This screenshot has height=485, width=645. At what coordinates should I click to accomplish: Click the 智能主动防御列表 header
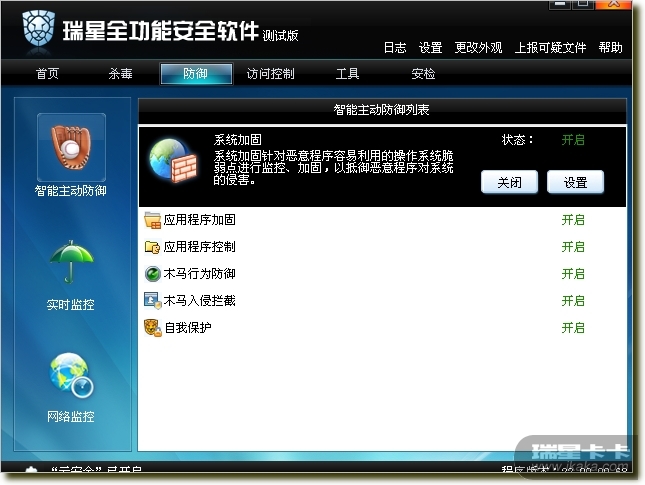(x=381, y=110)
